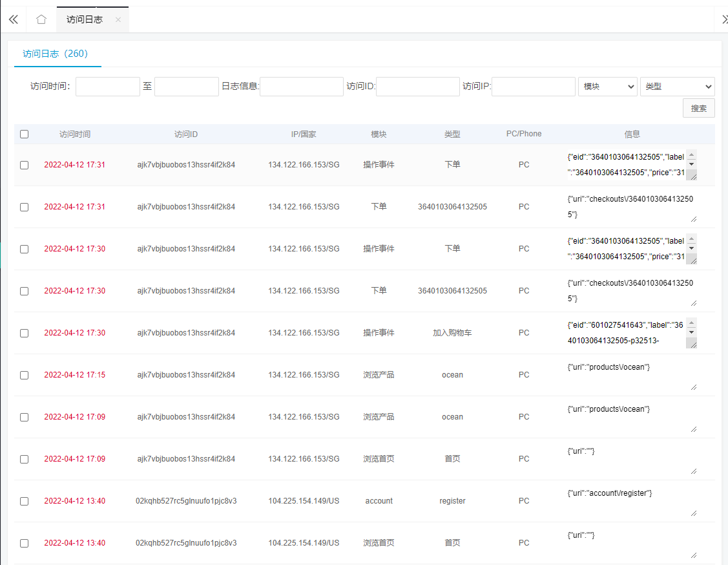This screenshot has width=728, height=565.
Task: Click 02kqhb527rc5glnuufo1pjc8v3 in register row
Action: click(186, 501)
